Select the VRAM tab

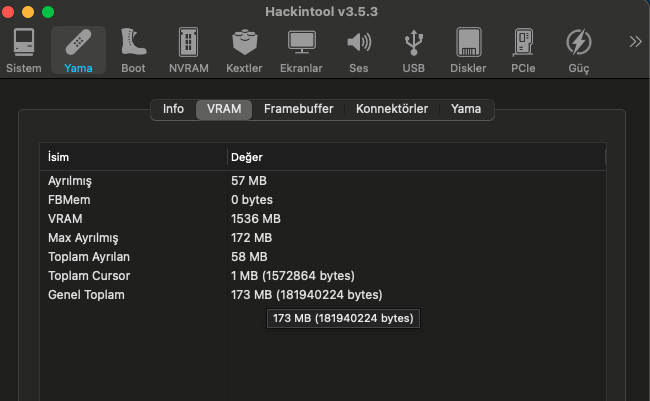[224, 109]
